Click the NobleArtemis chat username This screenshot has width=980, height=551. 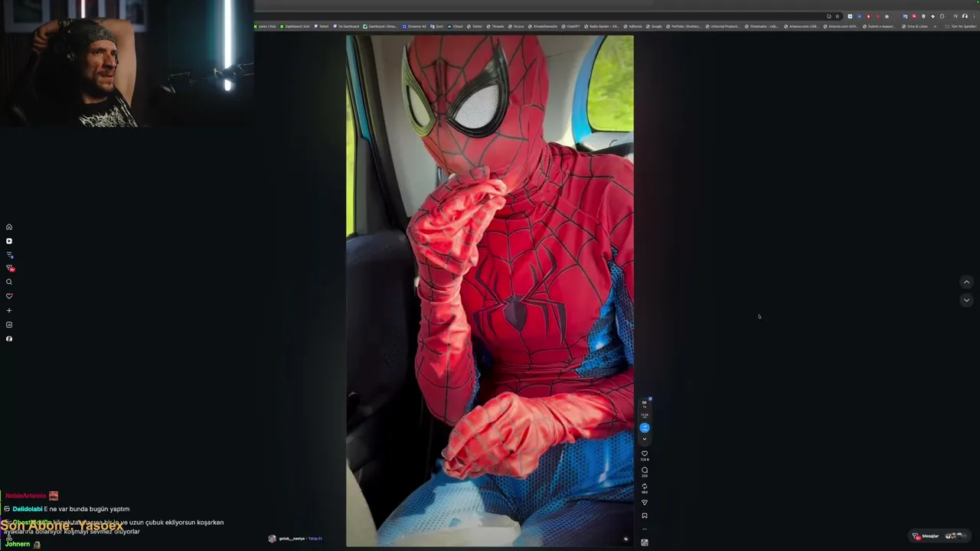tap(25, 496)
